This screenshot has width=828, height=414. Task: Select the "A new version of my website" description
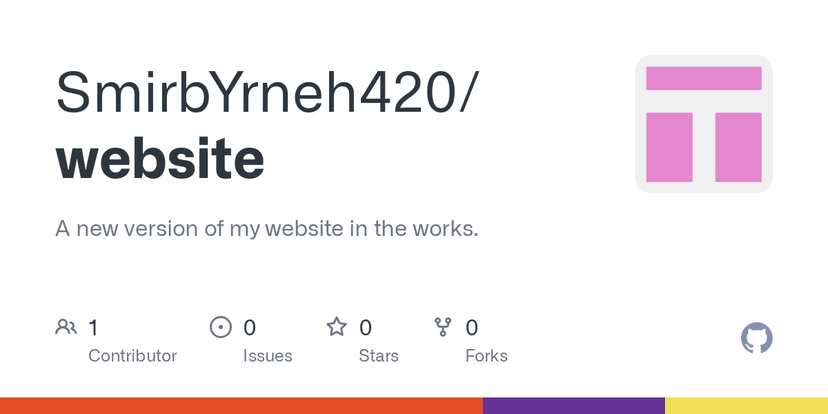(x=267, y=229)
